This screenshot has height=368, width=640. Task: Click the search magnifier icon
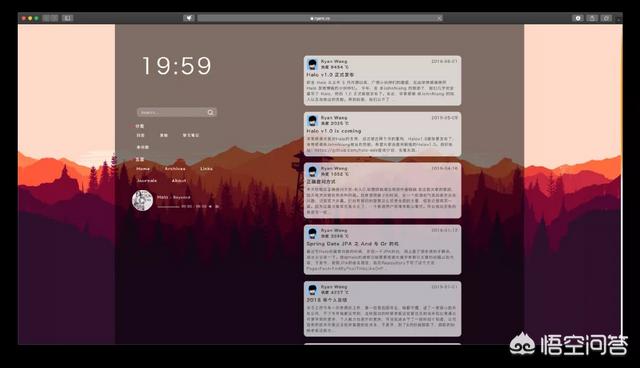point(211,113)
